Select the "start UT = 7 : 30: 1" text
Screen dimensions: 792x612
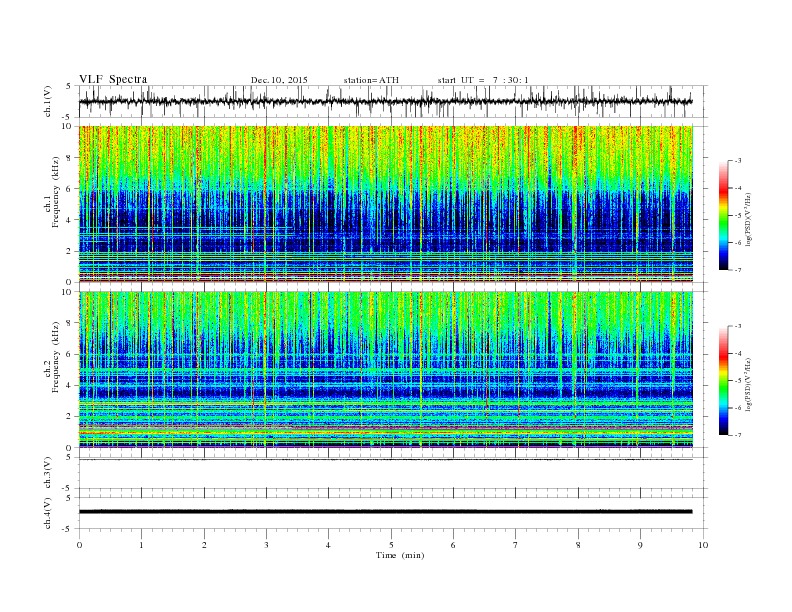coord(483,80)
